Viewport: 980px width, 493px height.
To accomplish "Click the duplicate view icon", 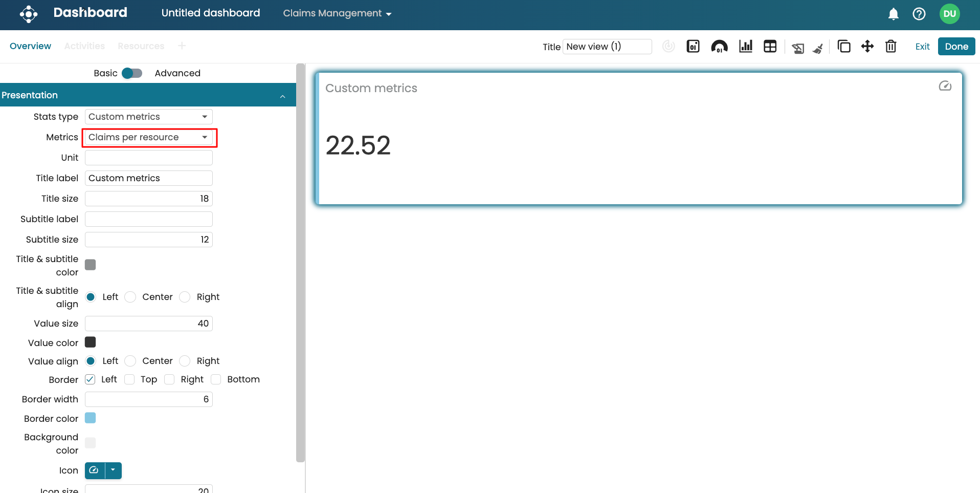I will click(x=843, y=47).
